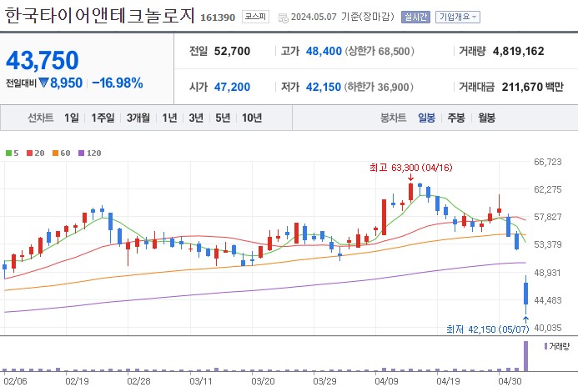Viewport: 578px width, 392px height.
Task: Select the 1일 line chart tab
Action: (x=72, y=118)
